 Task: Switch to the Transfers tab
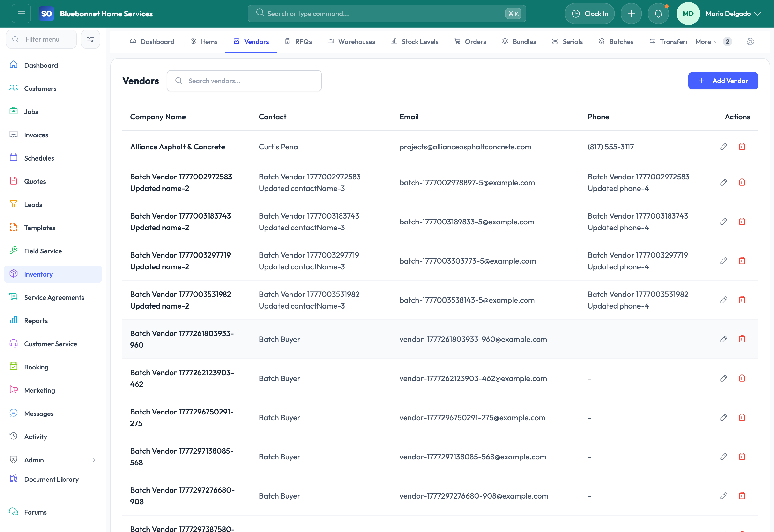(x=668, y=42)
